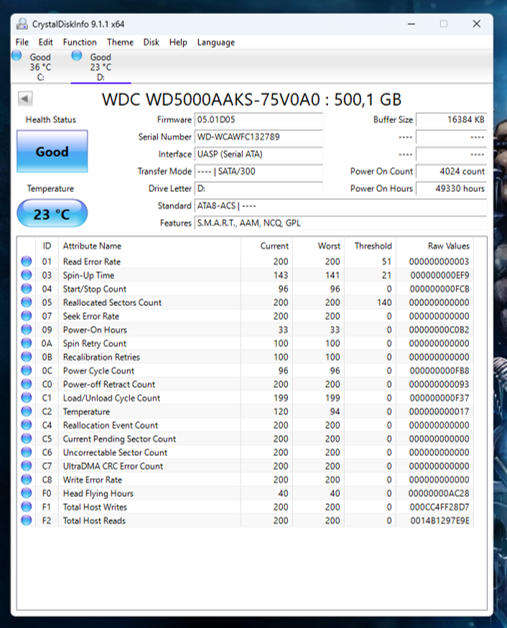Open the Help menu

click(178, 42)
